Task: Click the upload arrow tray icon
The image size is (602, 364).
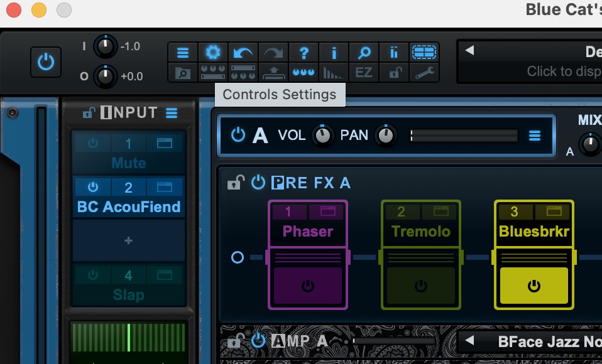Action: [x=273, y=73]
